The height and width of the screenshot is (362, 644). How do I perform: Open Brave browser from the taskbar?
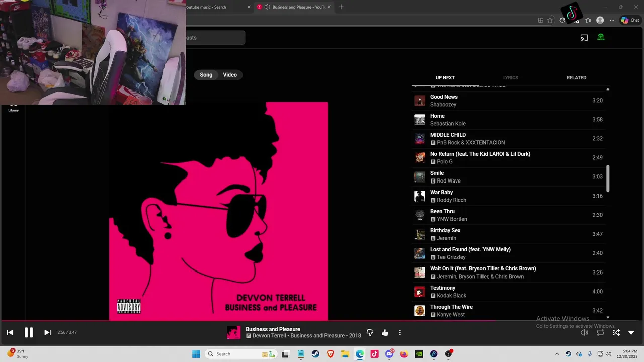pos(330,354)
